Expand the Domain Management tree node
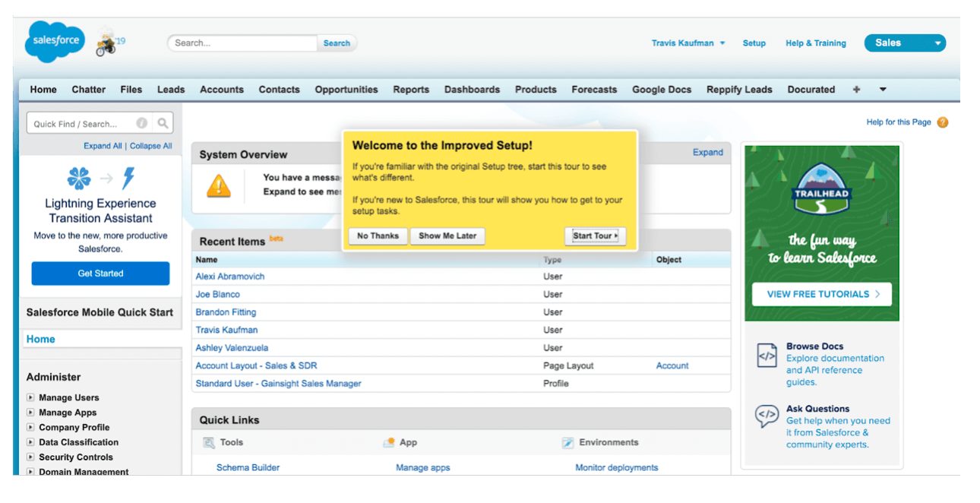980x503 pixels. (30, 472)
